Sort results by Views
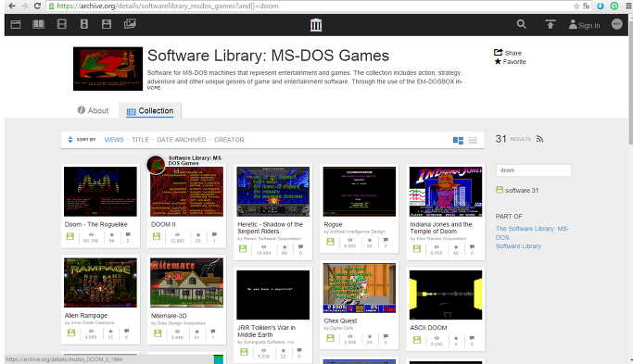Viewport: 633px width, 364px height. (x=114, y=140)
